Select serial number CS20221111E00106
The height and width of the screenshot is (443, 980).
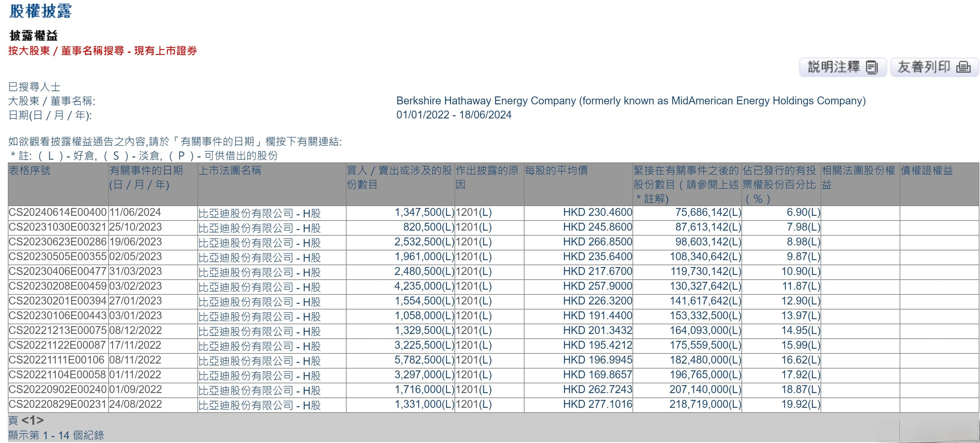[56, 360]
